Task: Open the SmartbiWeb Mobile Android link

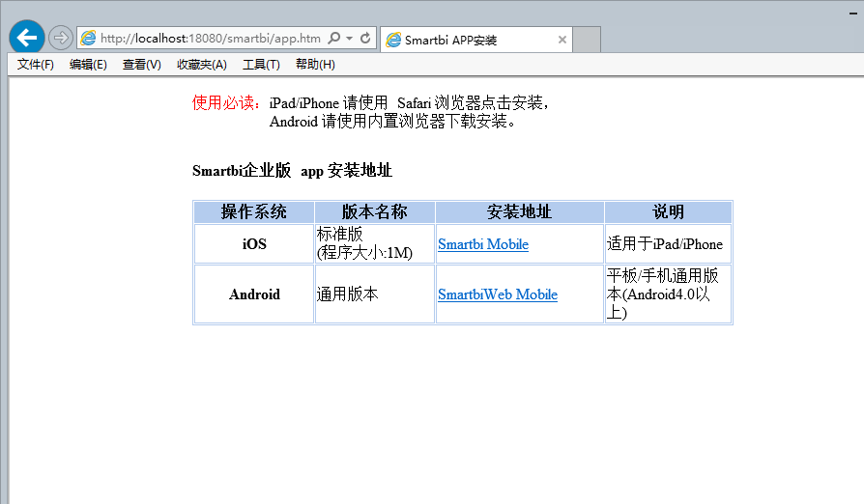Action: pos(498,294)
